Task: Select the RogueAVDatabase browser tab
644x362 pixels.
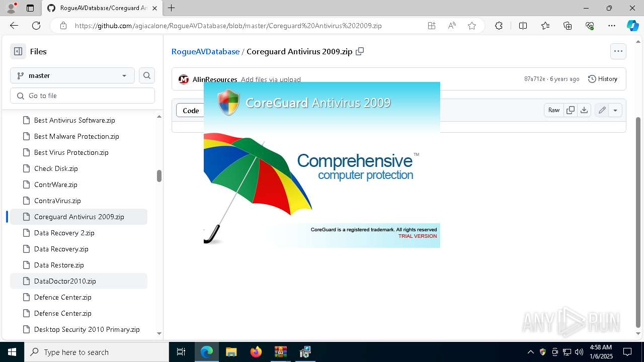Action: (x=103, y=8)
